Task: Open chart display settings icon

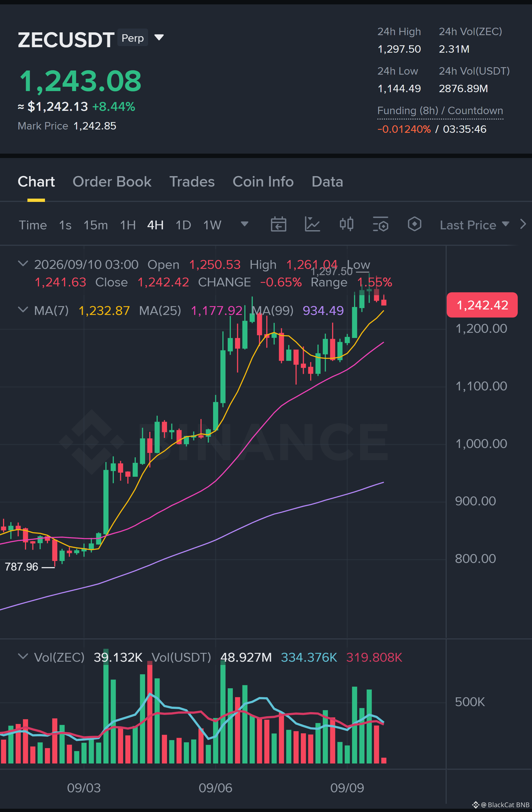Action: [380, 224]
